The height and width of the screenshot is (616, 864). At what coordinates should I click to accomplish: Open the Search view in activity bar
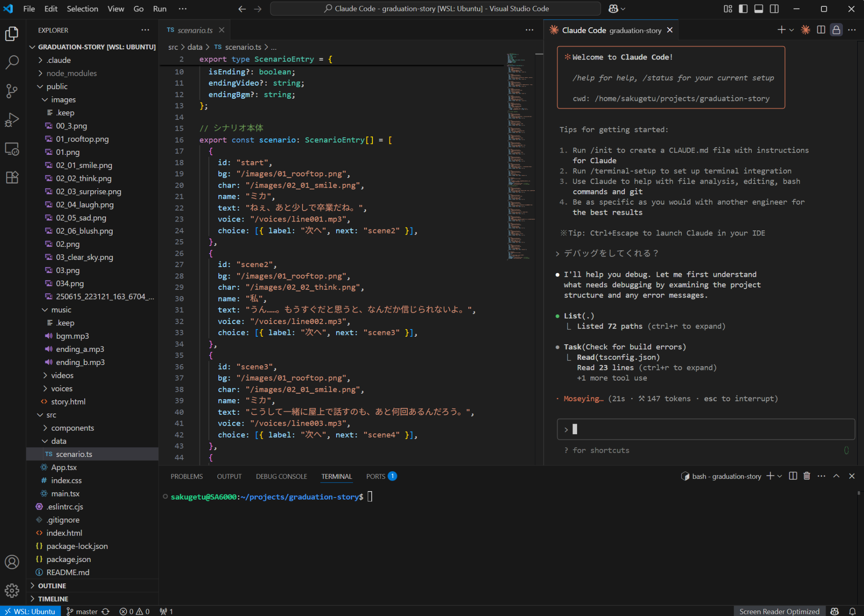tap(12, 62)
